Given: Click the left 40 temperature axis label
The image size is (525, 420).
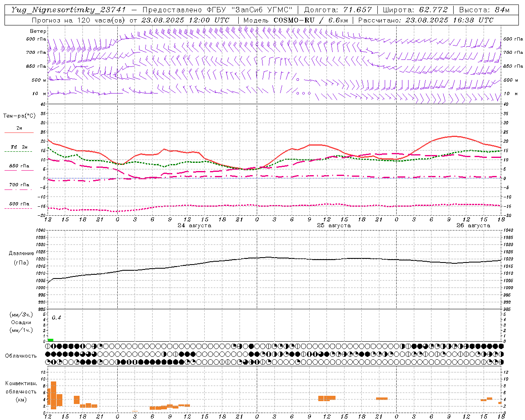Looking at the screenshot, I should tap(44, 104).
